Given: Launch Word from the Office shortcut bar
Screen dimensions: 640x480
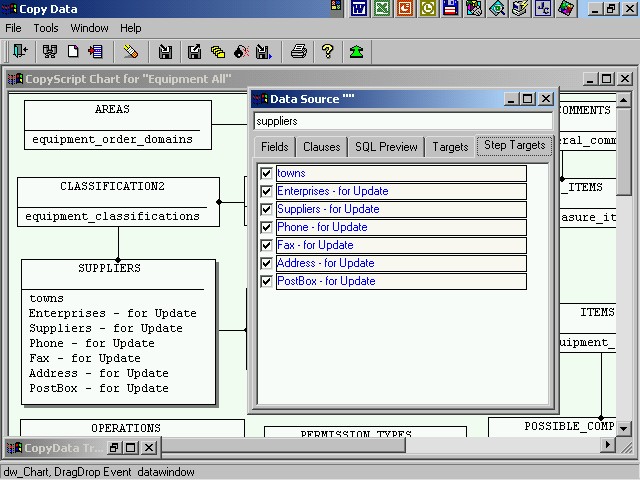Looking at the screenshot, I should pos(359,9).
